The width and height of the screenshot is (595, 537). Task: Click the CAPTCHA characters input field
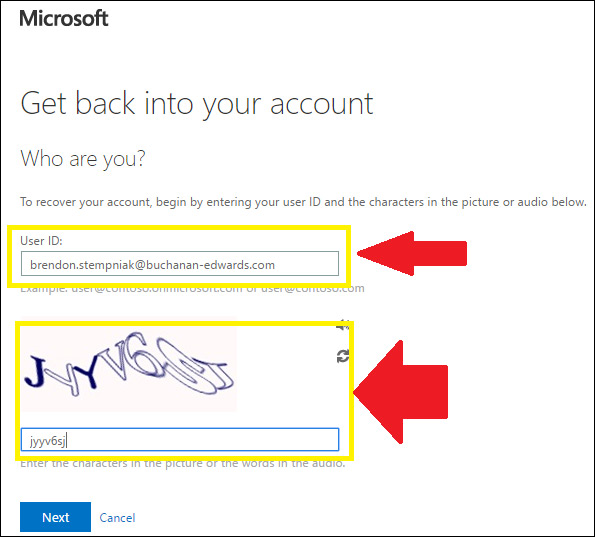tap(179, 440)
